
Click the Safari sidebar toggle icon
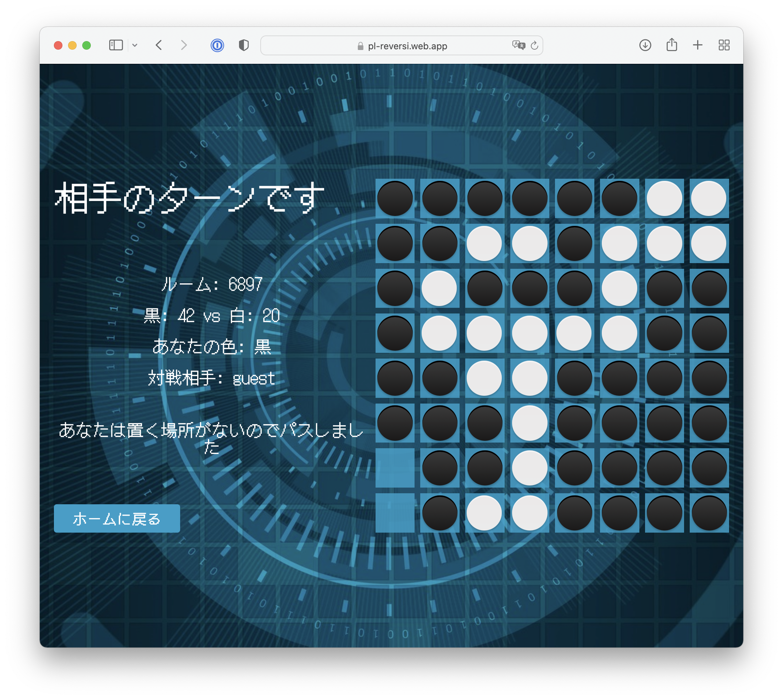[x=116, y=45]
